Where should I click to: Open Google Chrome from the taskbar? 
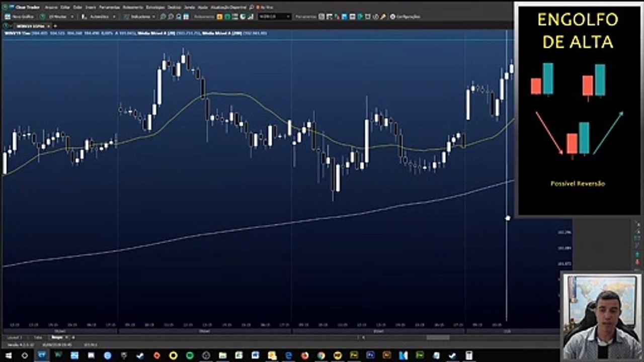click(x=321, y=355)
